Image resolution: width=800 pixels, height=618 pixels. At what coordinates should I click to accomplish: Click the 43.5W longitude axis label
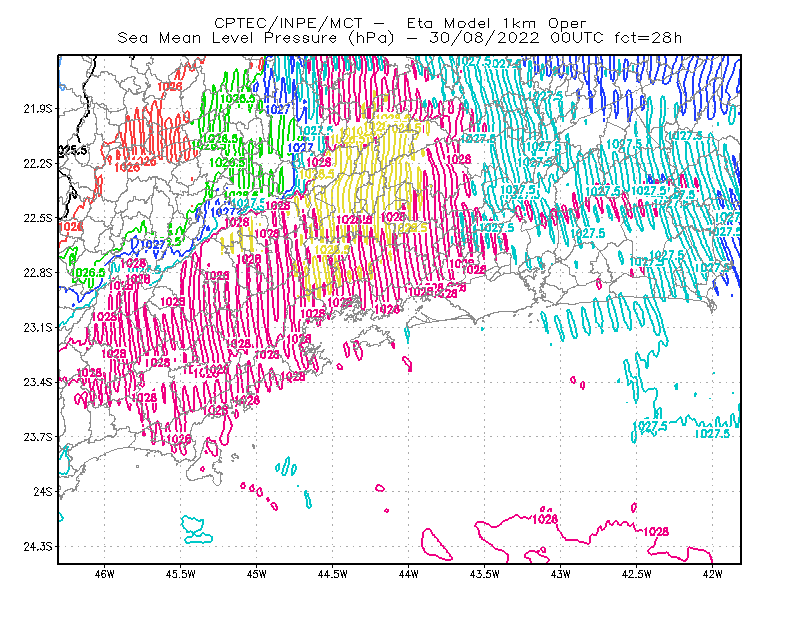(x=484, y=574)
